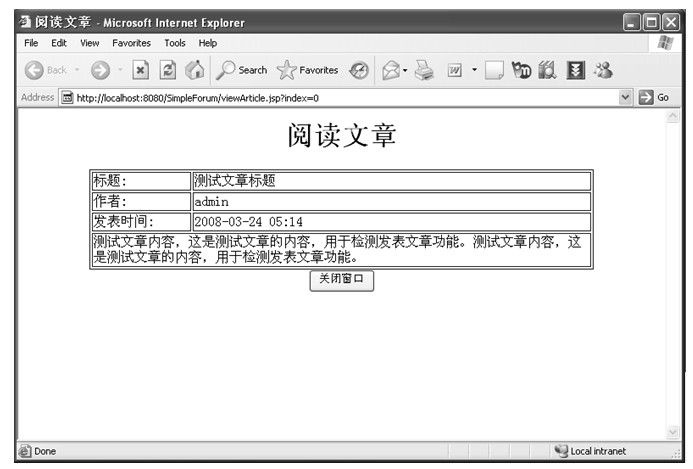Click into the address URL field
693x469 pixels.
coord(345,98)
